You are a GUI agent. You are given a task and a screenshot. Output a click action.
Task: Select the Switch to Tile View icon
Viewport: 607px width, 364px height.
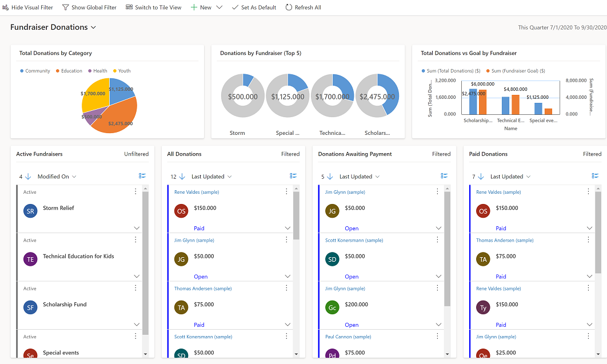pos(131,7)
